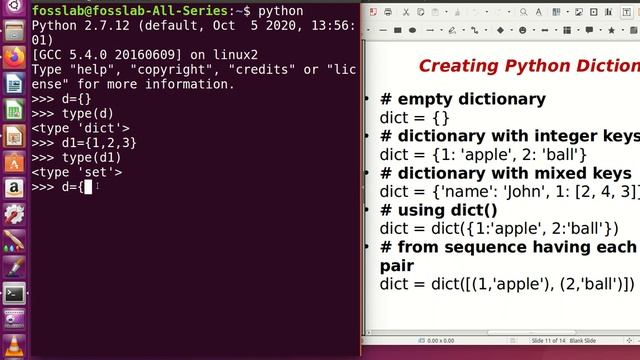Select the Rectangle drawing tool

click(x=398, y=30)
